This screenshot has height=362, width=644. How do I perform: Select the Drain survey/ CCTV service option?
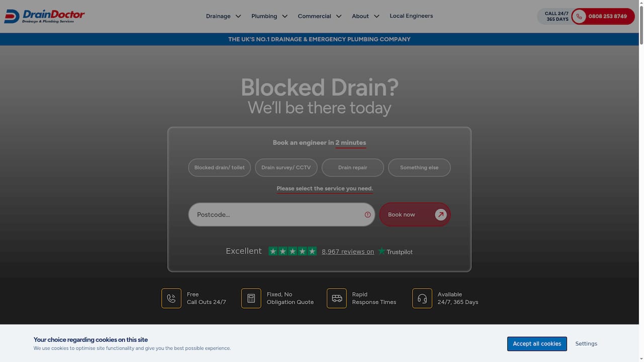pos(286,167)
